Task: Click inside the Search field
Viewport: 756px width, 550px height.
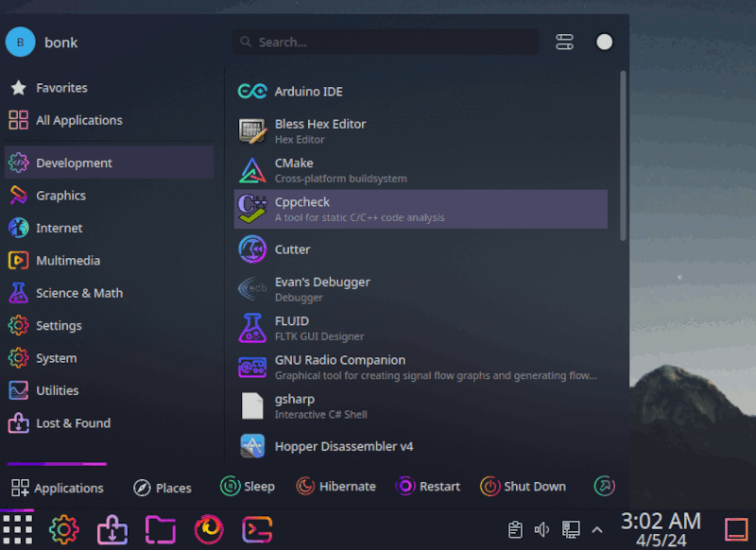Action: [x=387, y=42]
